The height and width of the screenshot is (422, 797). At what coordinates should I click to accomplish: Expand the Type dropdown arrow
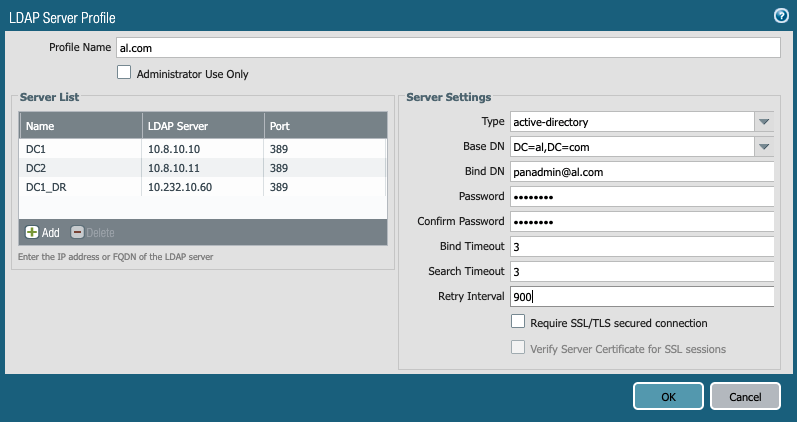tap(765, 122)
